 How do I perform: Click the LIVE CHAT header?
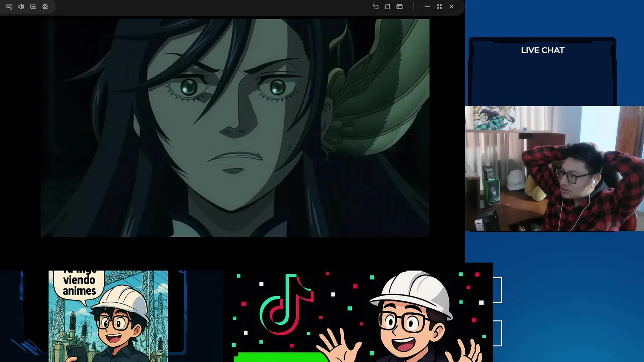[x=543, y=50]
